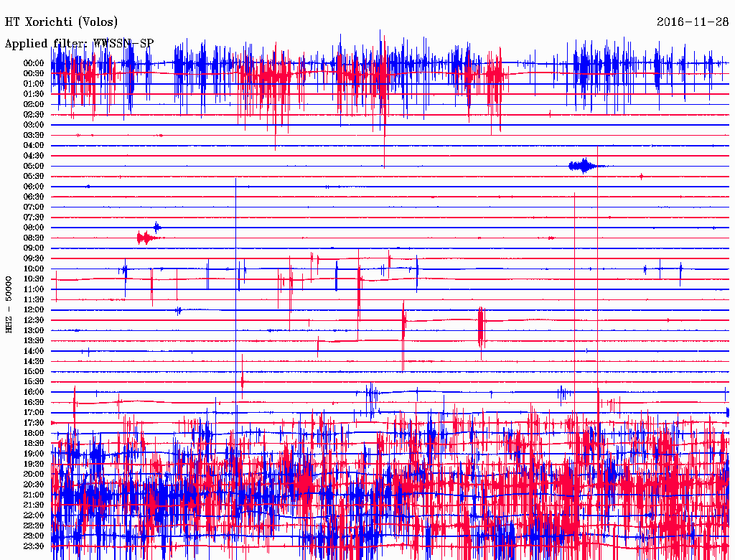Select the Applied filter WWSSN-SP text
The height and width of the screenshot is (560, 735).
pos(79,44)
